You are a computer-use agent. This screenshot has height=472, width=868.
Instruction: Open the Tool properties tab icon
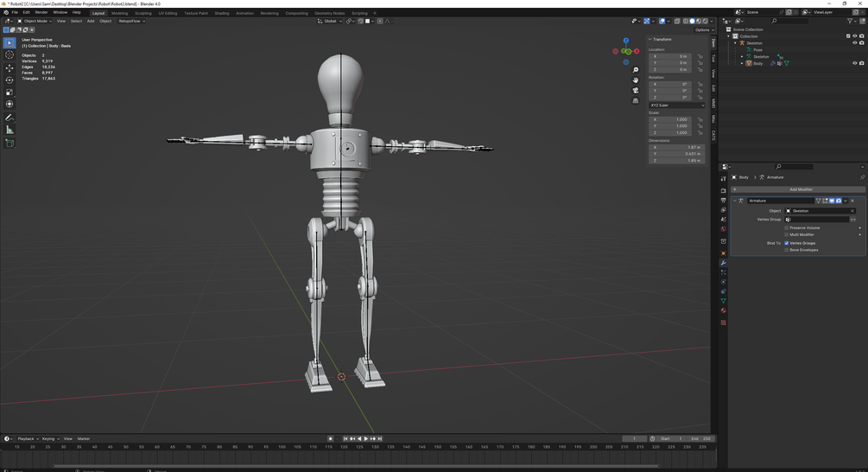pyautogui.click(x=724, y=179)
